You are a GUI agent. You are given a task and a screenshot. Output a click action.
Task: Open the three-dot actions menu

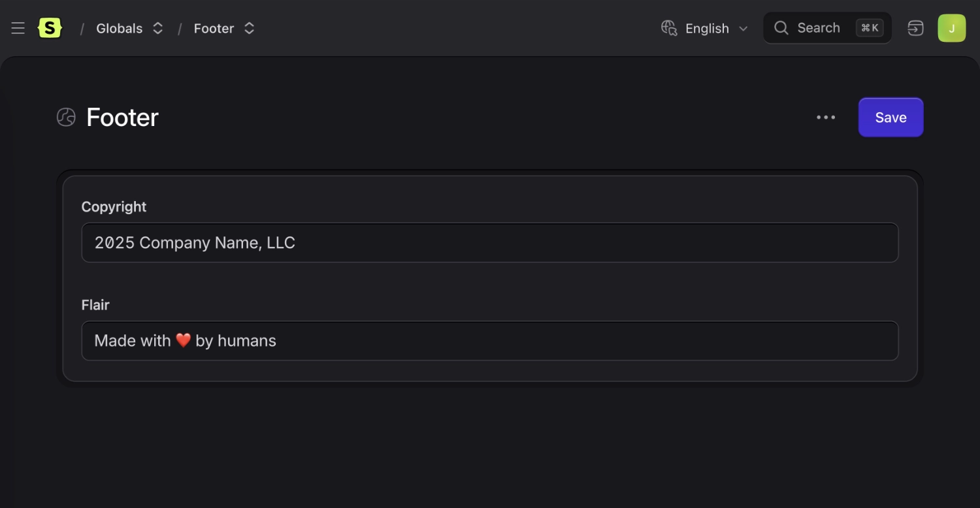coord(826,117)
